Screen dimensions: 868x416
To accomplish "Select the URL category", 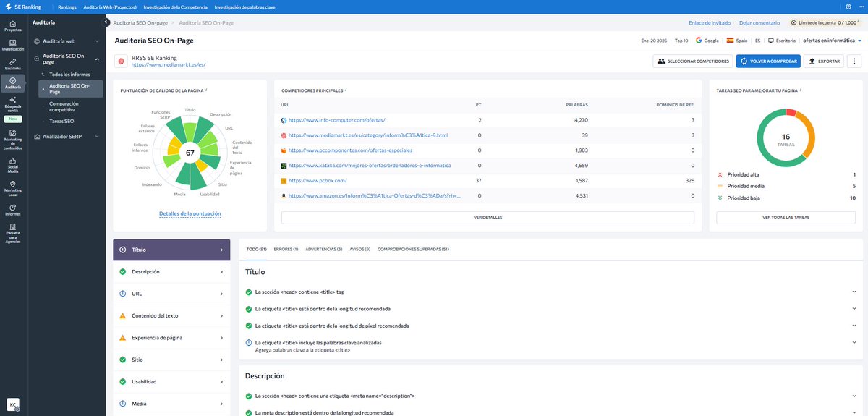I will click(171, 294).
